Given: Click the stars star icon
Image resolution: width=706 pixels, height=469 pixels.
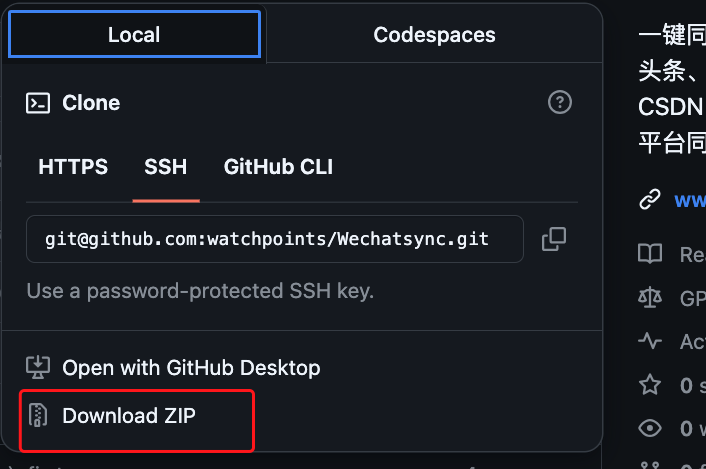Looking at the screenshot, I should click(x=650, y=385).
